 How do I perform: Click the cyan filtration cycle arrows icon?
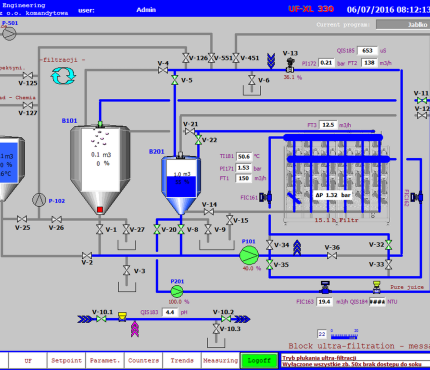(x=63, y=76)
